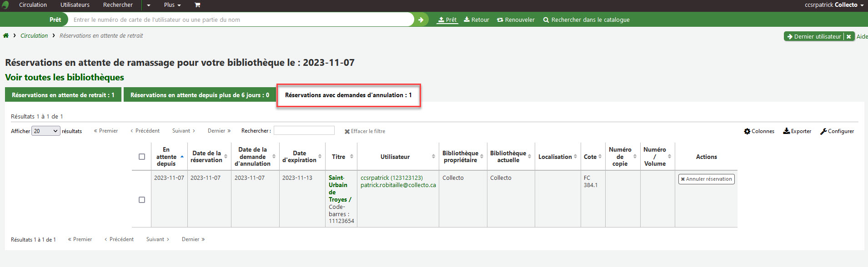
Task: Sort by Titre column
Action: 341,157
